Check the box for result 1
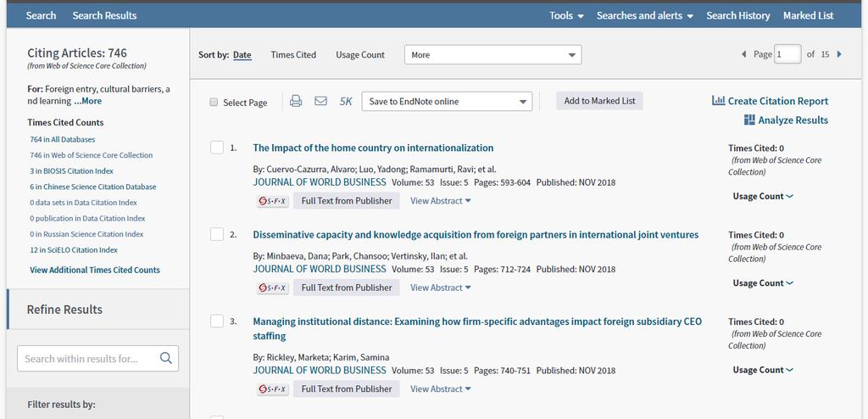This screenshot has height=419, width=868. pos(217,148)
